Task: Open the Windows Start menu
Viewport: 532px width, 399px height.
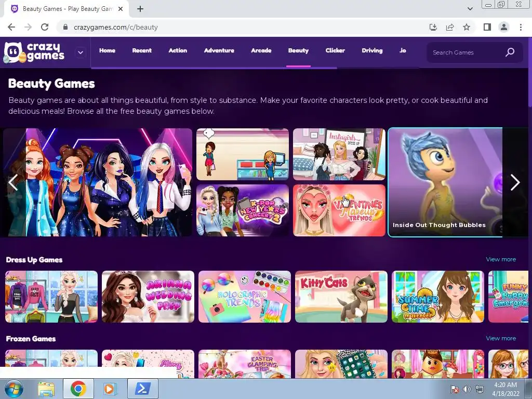Action: pos(14,389)
